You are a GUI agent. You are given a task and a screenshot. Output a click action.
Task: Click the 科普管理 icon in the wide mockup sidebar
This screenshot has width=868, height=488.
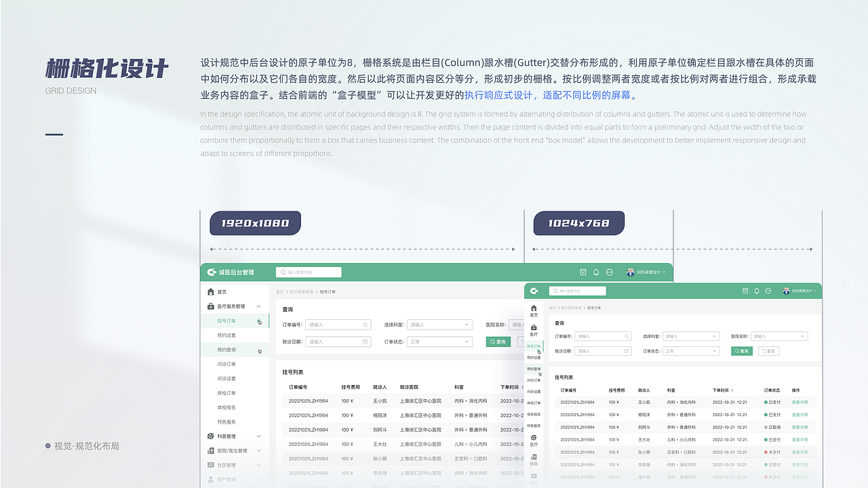[x=211, y=436]
